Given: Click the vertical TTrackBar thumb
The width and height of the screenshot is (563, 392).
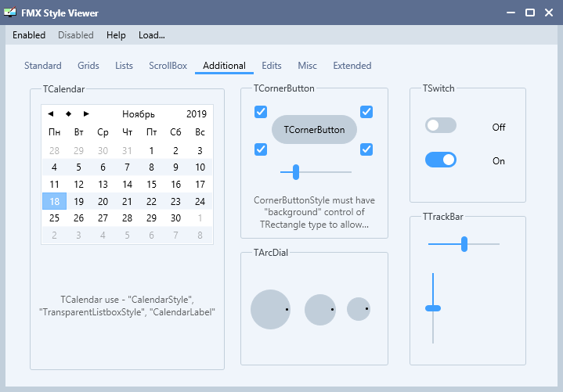Looking at the screenshot, I should click(x=433, y=308).
